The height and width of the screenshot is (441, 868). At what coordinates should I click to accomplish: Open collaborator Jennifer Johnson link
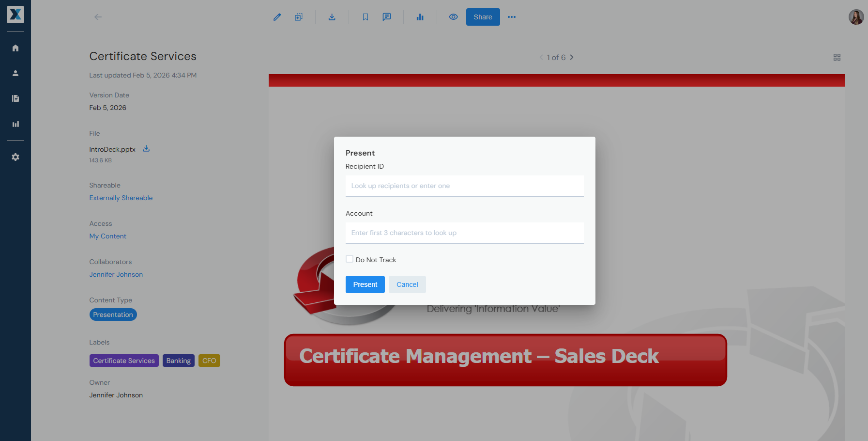(x=116, y=274)
